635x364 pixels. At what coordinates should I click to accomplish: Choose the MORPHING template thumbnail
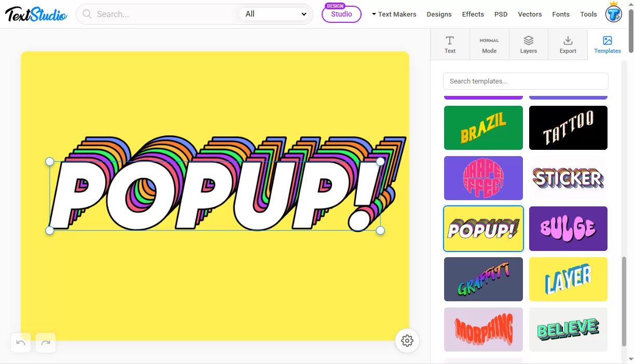click(x=484, y=329)
